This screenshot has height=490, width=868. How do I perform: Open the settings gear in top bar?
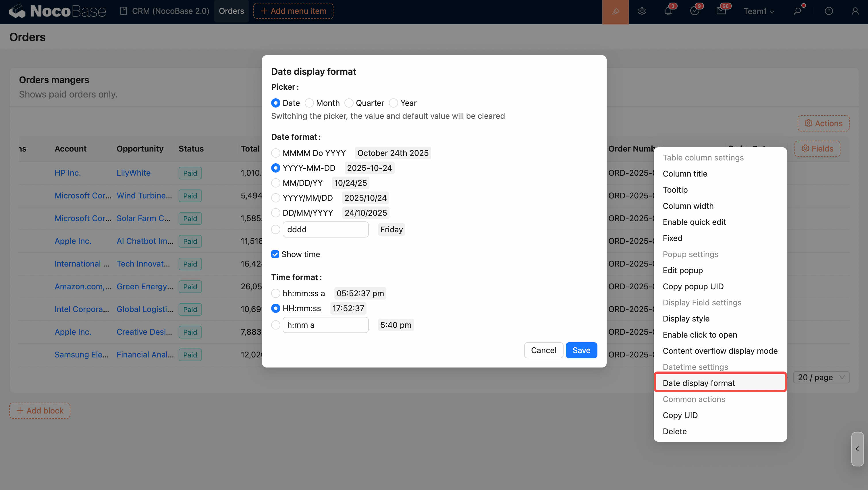pos(642,12)
